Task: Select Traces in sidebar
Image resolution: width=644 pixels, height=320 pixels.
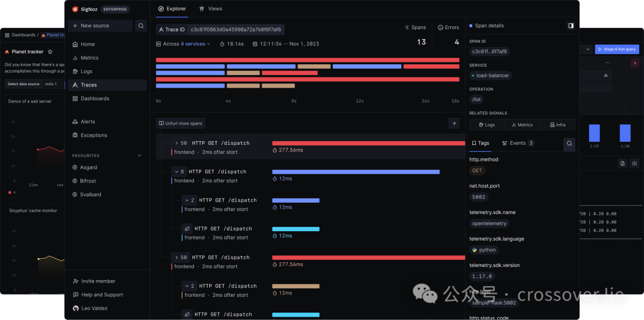Action: [107, 85]
